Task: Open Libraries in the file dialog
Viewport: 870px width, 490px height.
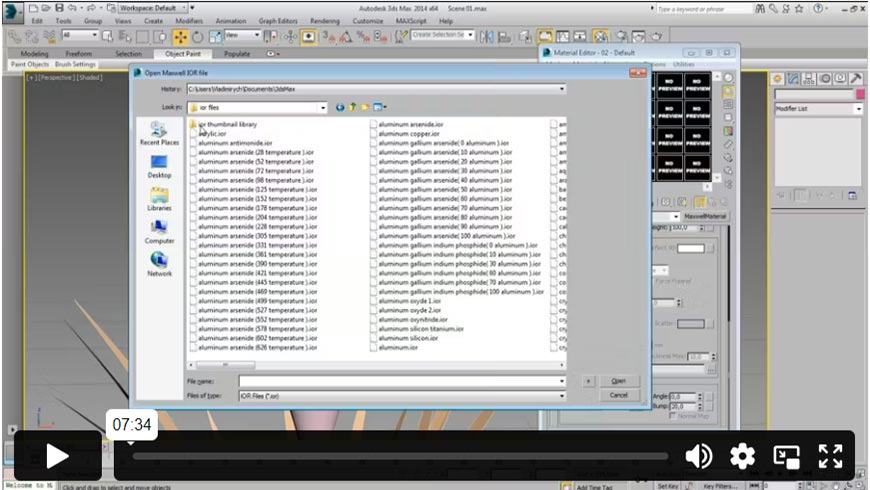Action: [x=159, y=199]
